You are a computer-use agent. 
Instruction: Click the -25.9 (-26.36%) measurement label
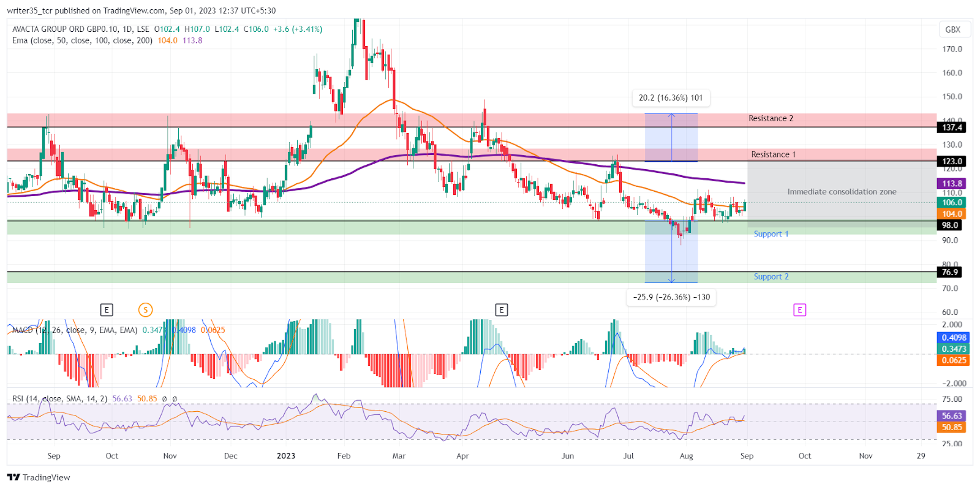(x=671, y=297)
